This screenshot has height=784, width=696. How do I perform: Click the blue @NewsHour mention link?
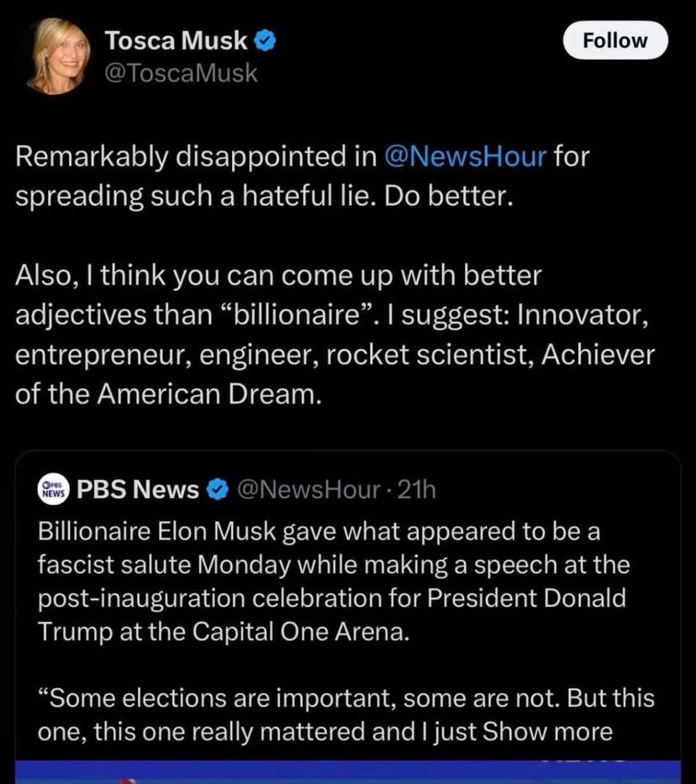pos(464,155)
